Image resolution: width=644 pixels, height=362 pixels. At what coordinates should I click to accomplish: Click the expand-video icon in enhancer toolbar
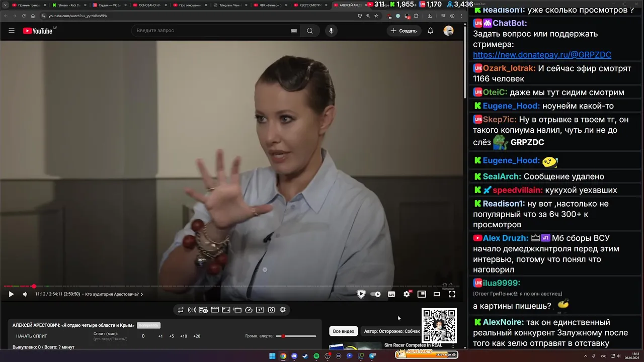click(x=226, y=310)
